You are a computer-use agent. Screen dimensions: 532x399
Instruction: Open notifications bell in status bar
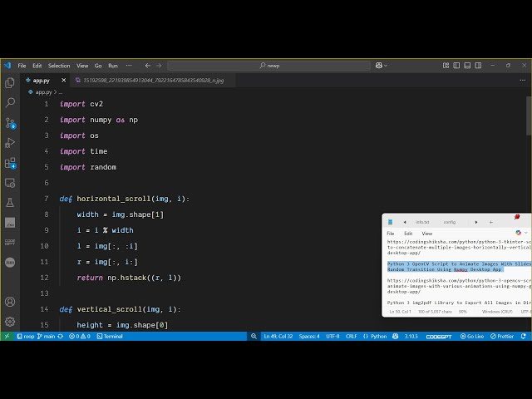[524, 336]
